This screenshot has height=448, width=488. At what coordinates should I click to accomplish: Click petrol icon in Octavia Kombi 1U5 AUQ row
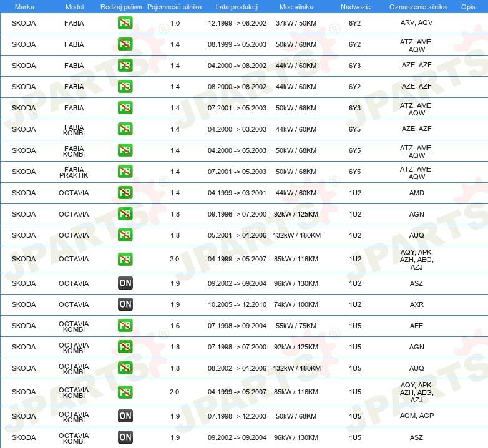pyautogui.click(x=125, y=368)
